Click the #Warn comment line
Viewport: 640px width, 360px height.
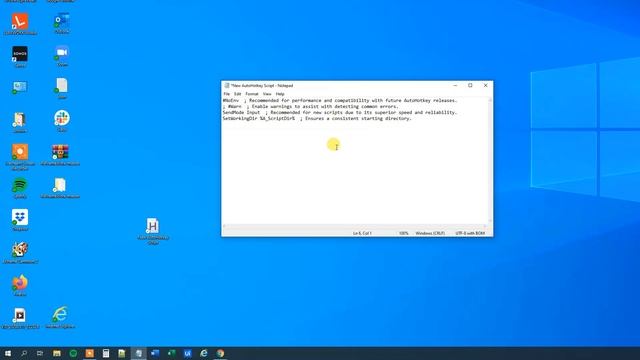310,107
